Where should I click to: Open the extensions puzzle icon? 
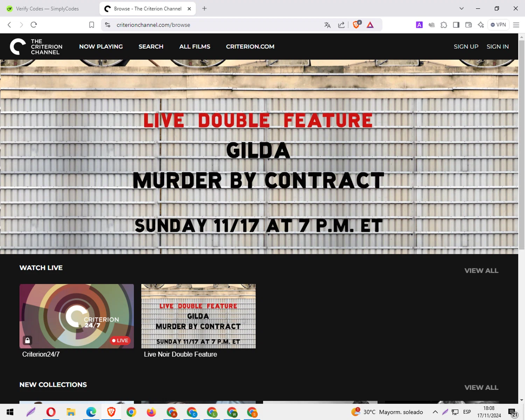click(x=443, y=25)
